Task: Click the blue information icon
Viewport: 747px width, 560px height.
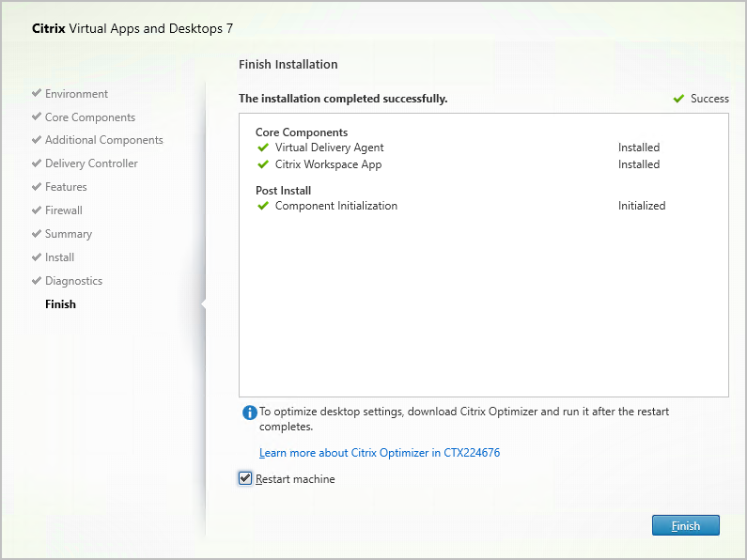Action: [249, 412]
